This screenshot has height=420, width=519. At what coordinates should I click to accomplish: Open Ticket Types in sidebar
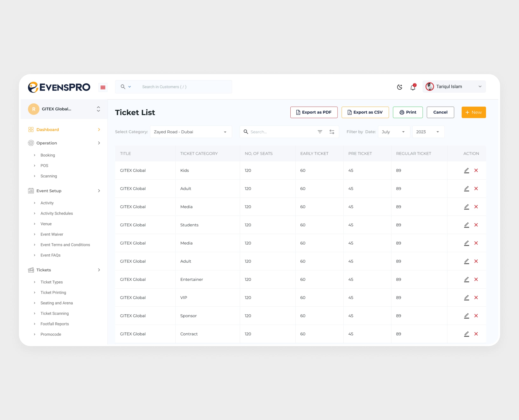(x=51, y=282)
